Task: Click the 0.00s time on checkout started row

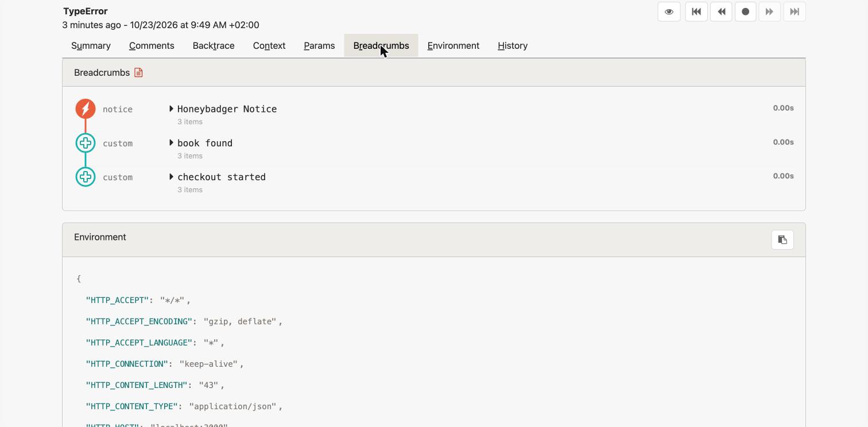Action: point(783,176)
